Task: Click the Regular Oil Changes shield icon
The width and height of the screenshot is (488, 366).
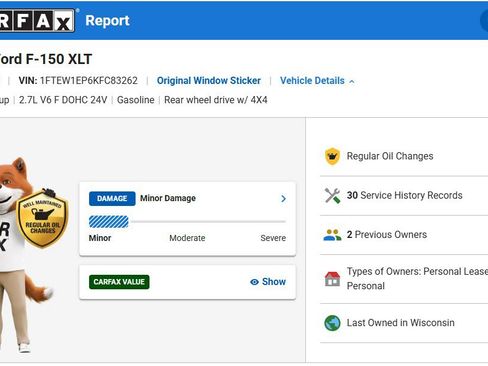Action: tap(332, 156)
